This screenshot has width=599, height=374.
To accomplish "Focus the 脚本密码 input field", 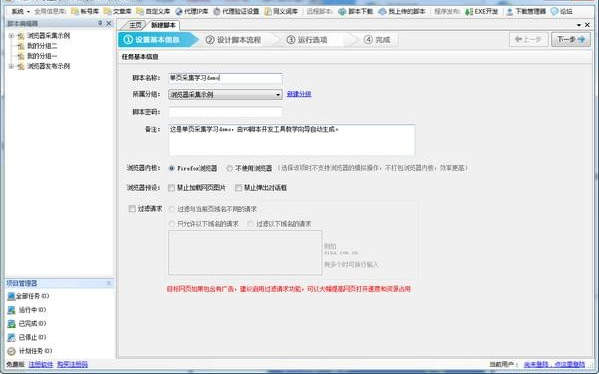I will coord(225,112).
